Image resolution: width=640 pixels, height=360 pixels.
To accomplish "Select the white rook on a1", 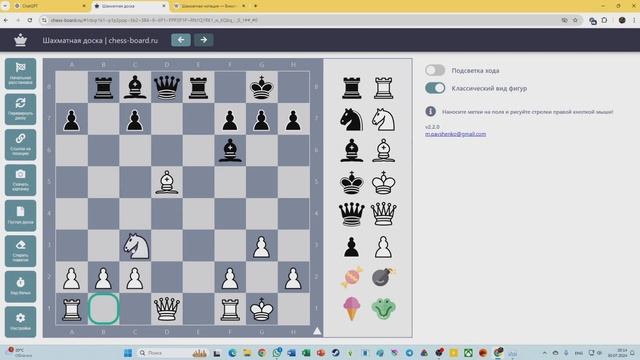I will 71,309.
